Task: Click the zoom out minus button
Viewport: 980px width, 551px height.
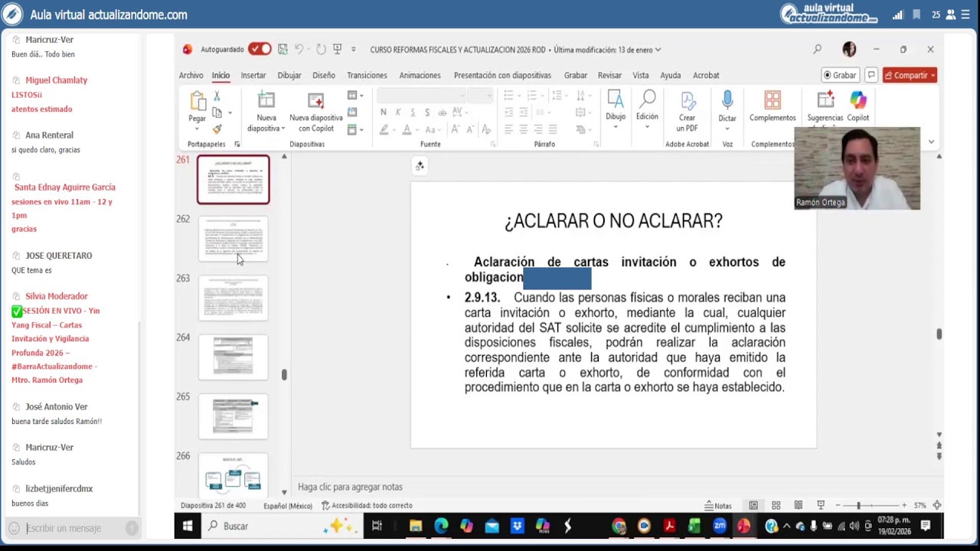Action: click(837, 505)
